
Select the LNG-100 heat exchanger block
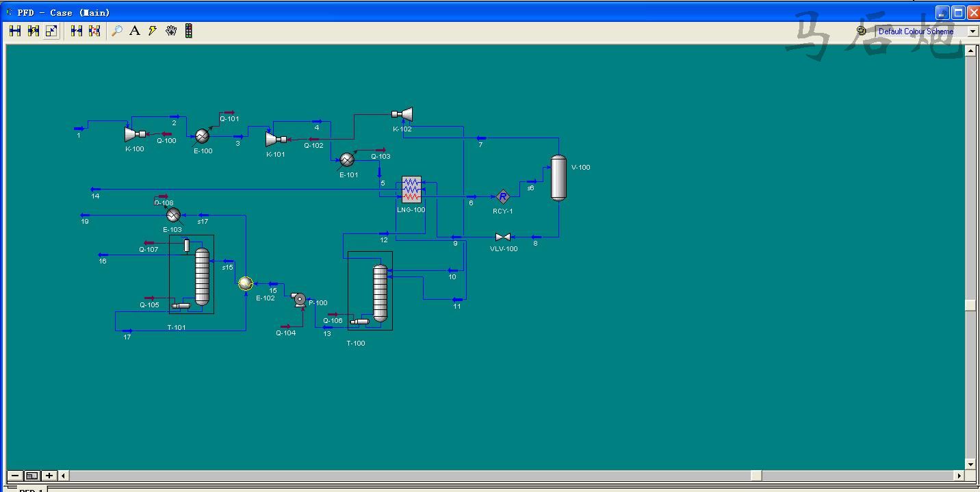[411, 190]
